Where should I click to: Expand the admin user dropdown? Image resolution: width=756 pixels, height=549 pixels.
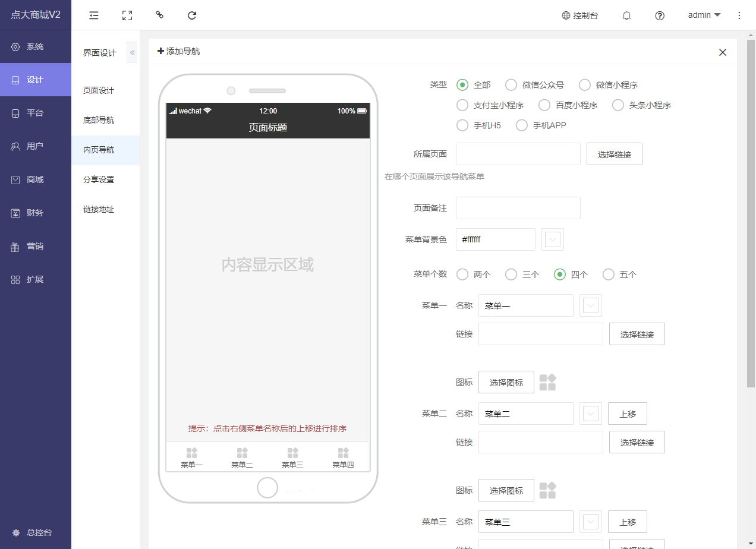[x=704, y=15]
